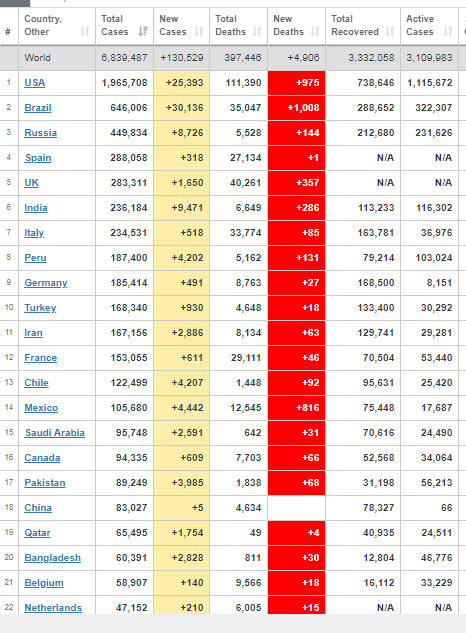This screenshot has width=466, height=633.
Task: Click Brazil new cases cell +30,136
Action: click(x=181, y=108)
